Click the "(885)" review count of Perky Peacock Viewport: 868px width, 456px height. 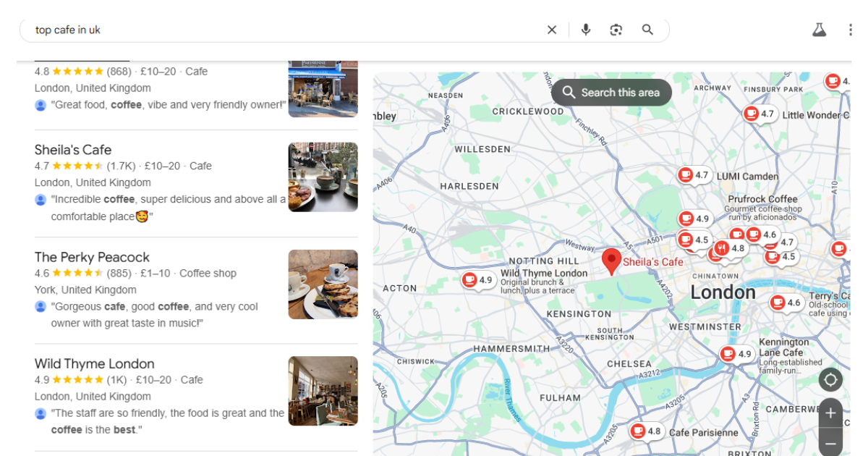pyautogui.click(x=119, y=273)
